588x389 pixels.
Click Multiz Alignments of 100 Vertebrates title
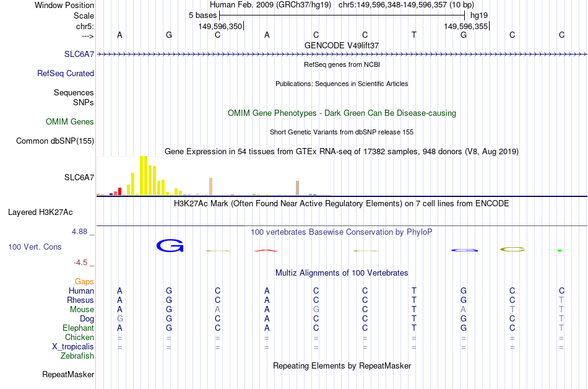[x=342, y=273]
